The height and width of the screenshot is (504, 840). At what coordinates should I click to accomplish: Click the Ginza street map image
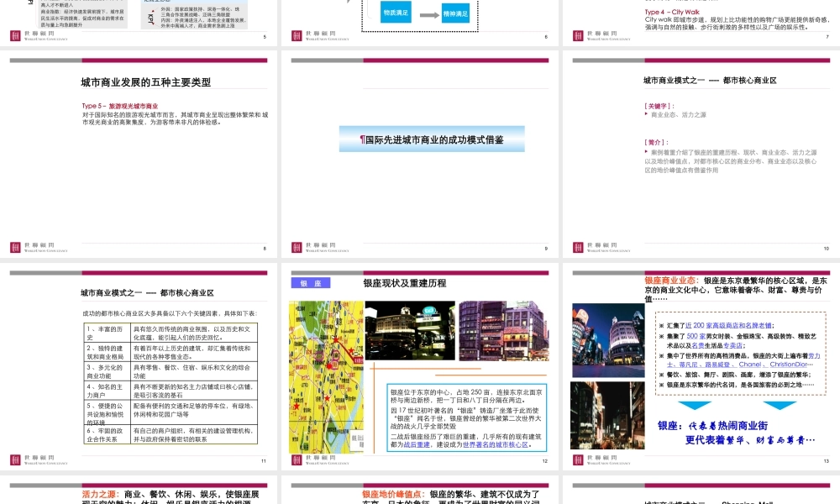tap(326, 377)
